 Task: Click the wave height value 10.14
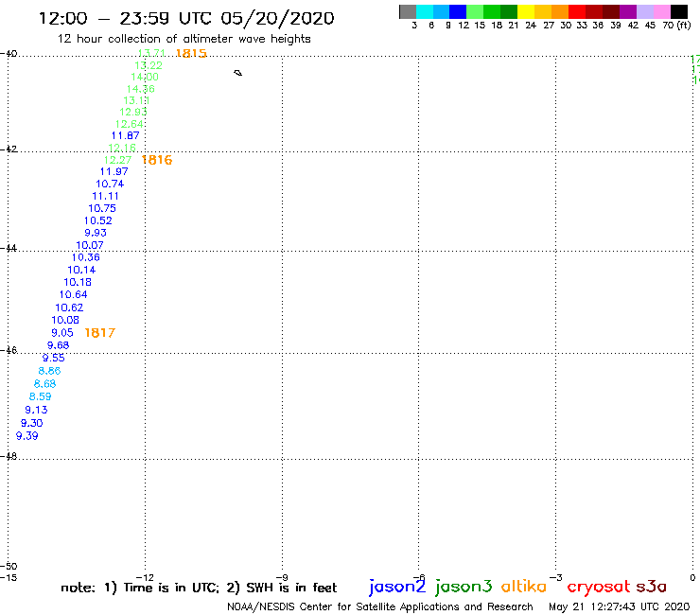[81, 270]
